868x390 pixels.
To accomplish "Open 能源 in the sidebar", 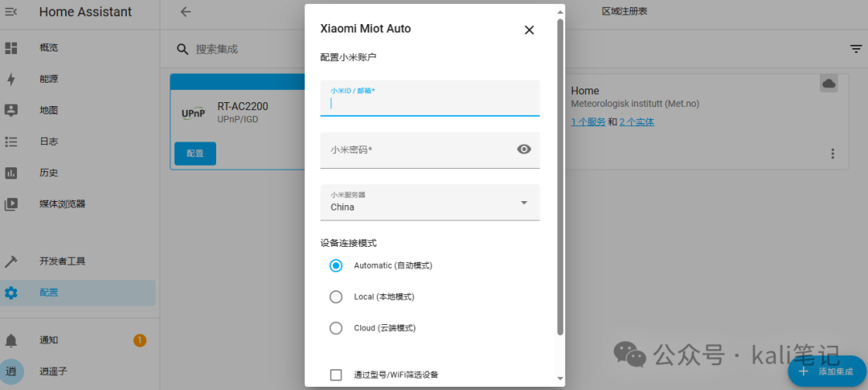I will pos(77,80).
